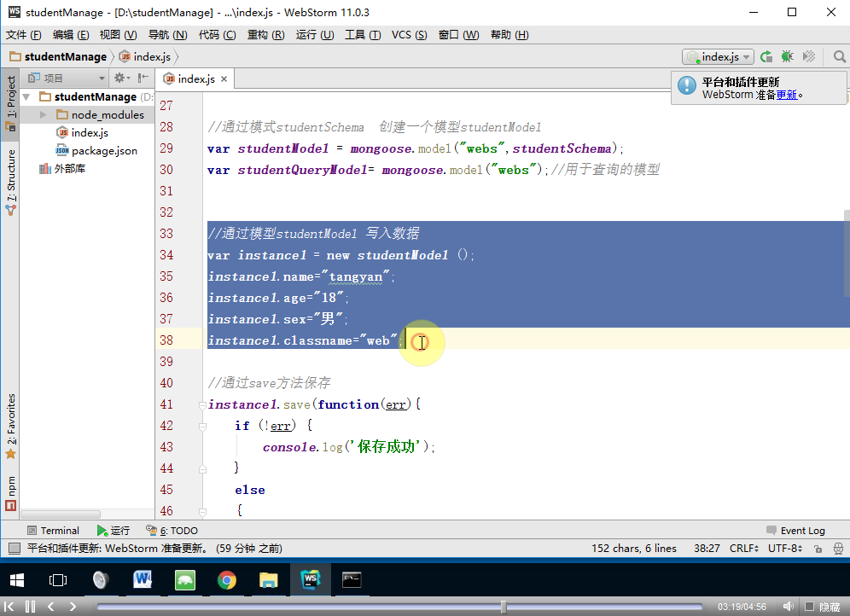
Task: Close the index.js editor tab
Action: [224, 78]
